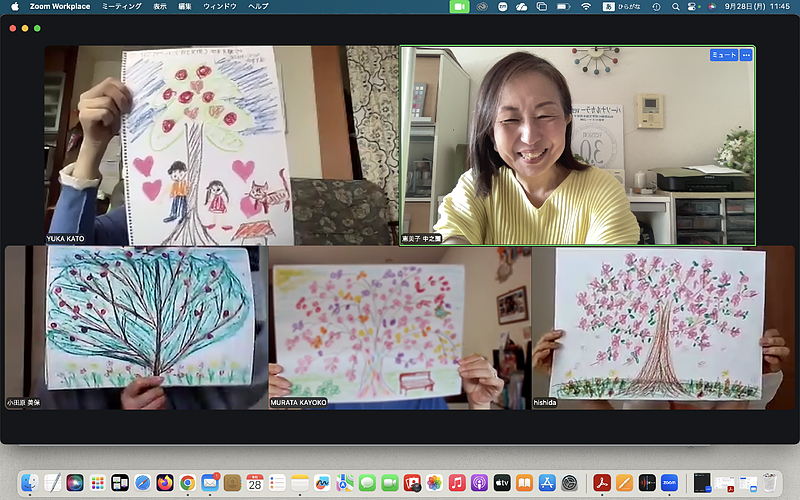Image resolution: width=800 pixels, height=500 pixels.
Task: Open Control Center
Action: (x=692, y=6)
